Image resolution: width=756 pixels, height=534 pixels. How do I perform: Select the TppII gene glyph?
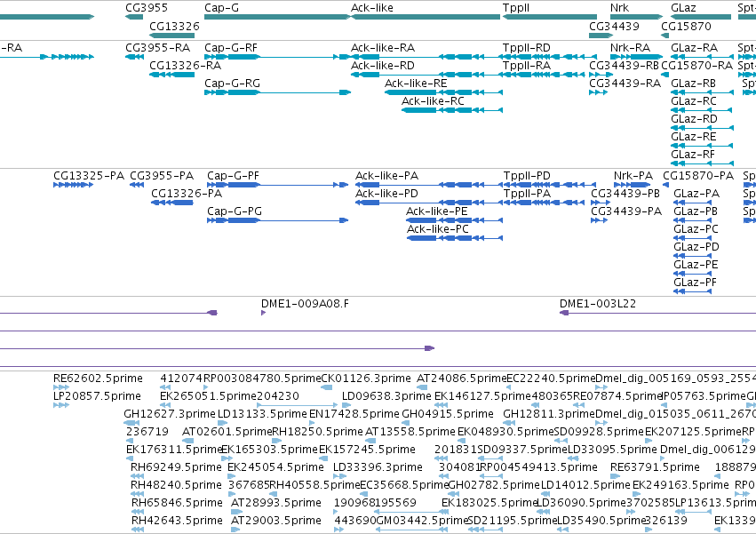tap(550, 17)
